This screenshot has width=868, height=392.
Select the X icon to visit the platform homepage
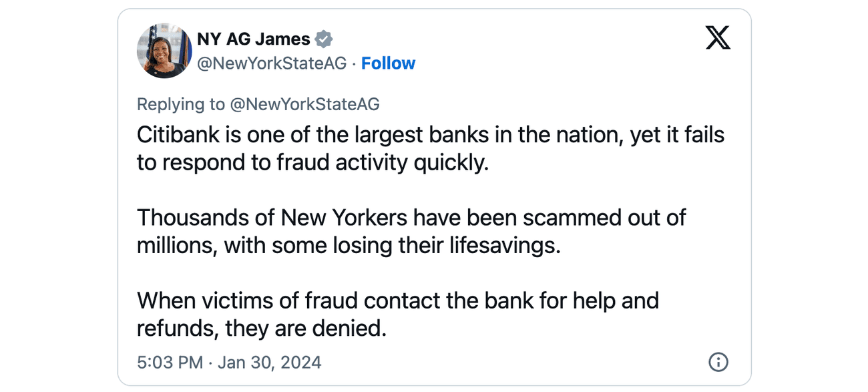tap(718, 38)
